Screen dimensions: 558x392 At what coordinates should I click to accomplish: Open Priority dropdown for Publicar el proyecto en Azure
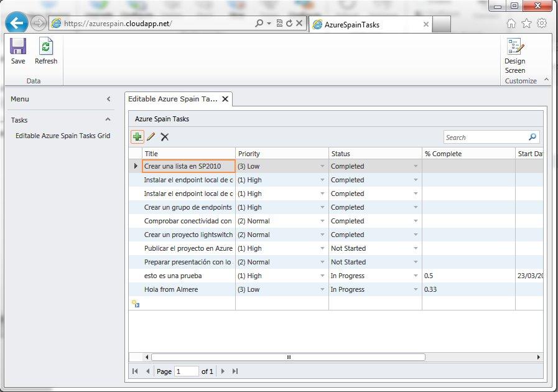click(322, 248)
